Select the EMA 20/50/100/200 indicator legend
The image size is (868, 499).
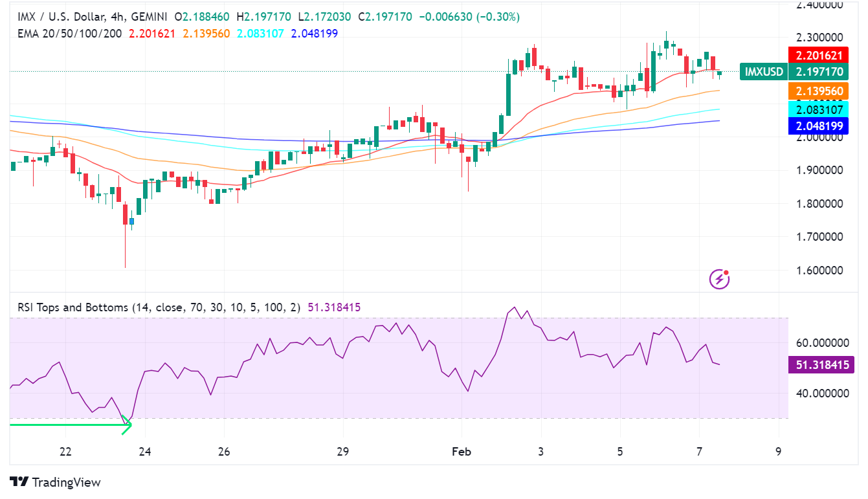(70, 33)
